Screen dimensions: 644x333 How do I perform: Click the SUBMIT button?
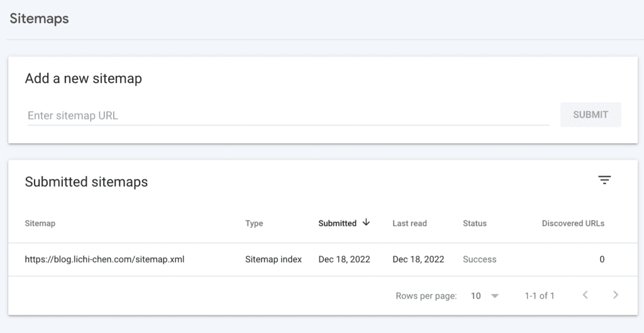click(591, 115)
